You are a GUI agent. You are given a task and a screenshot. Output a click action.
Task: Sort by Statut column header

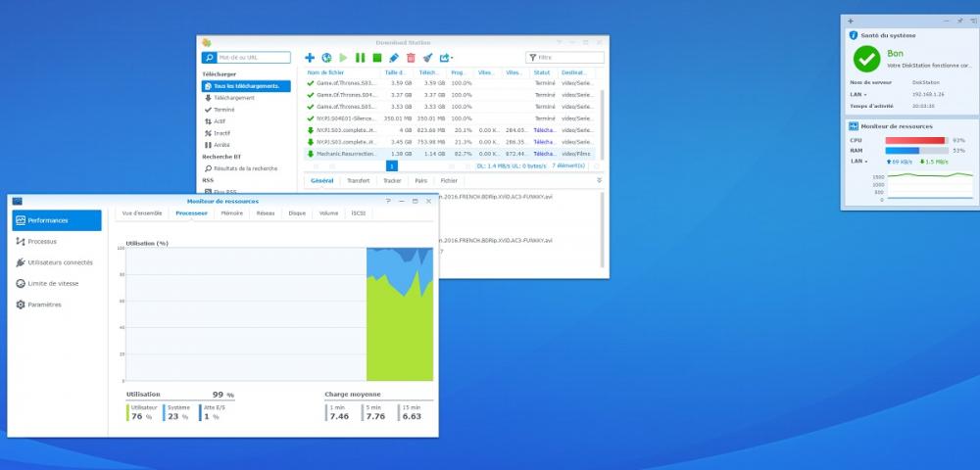pos(544,72)
